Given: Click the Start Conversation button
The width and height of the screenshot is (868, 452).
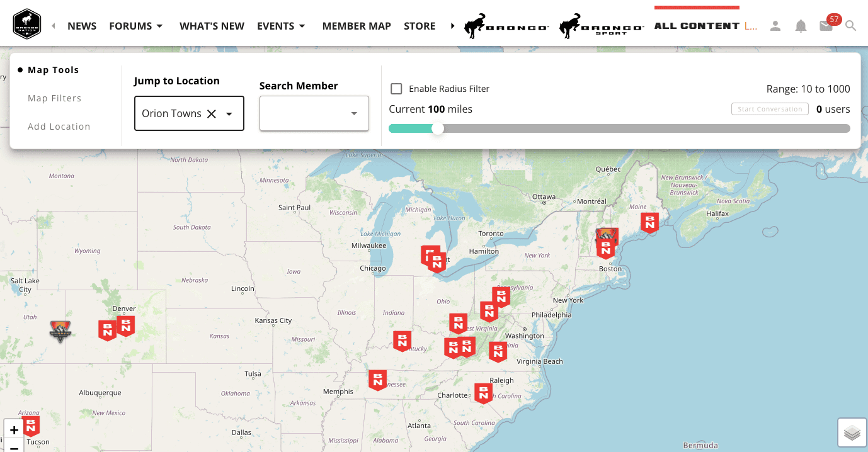Looking at the screenshot, I should pyautogui.click(x=770, y=109).
